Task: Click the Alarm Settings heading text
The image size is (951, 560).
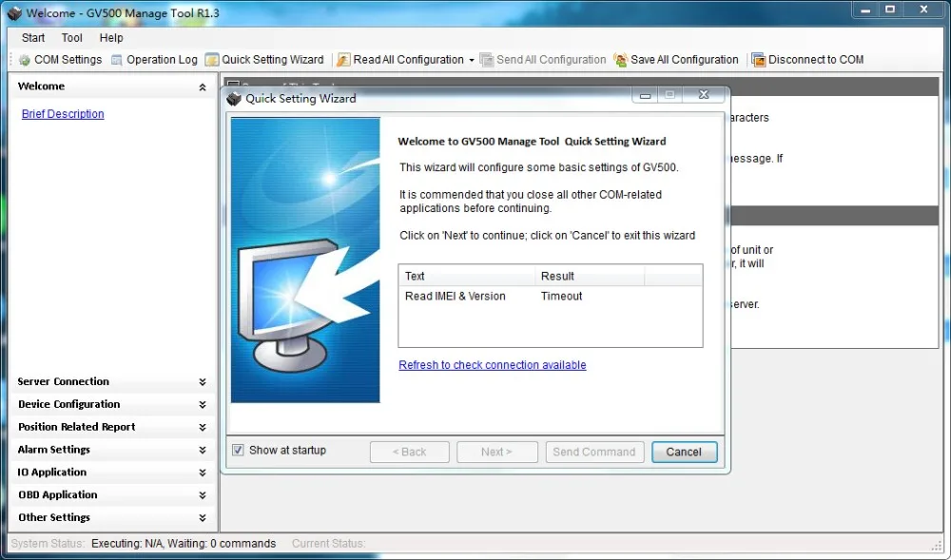Action: point(54,450)
